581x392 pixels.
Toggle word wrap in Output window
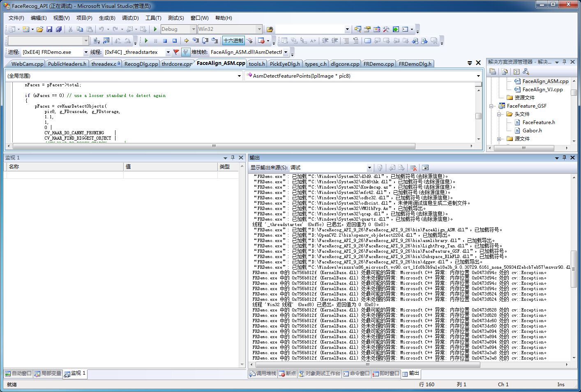[x=425, y=168]
